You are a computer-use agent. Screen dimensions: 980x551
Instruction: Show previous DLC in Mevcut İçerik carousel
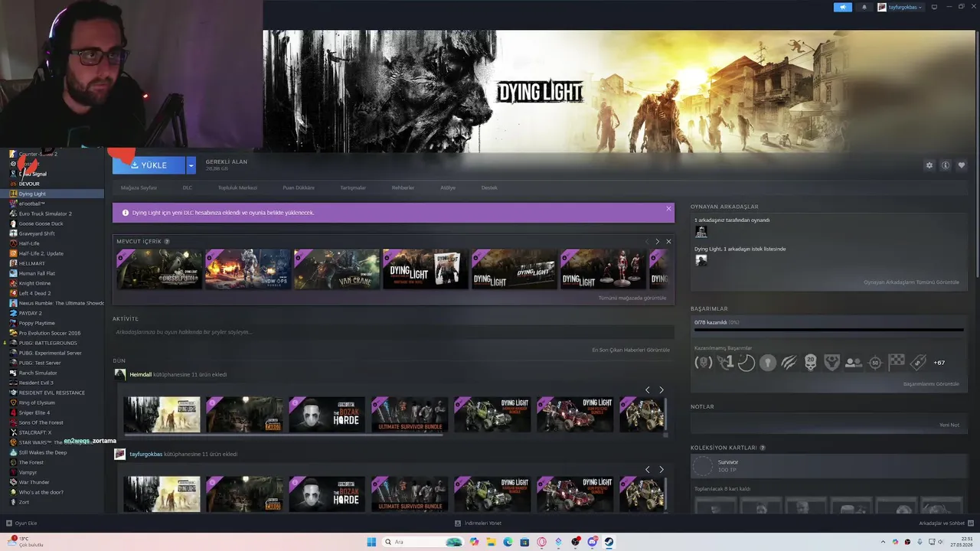pyautogui.click(x=647, y=241)
